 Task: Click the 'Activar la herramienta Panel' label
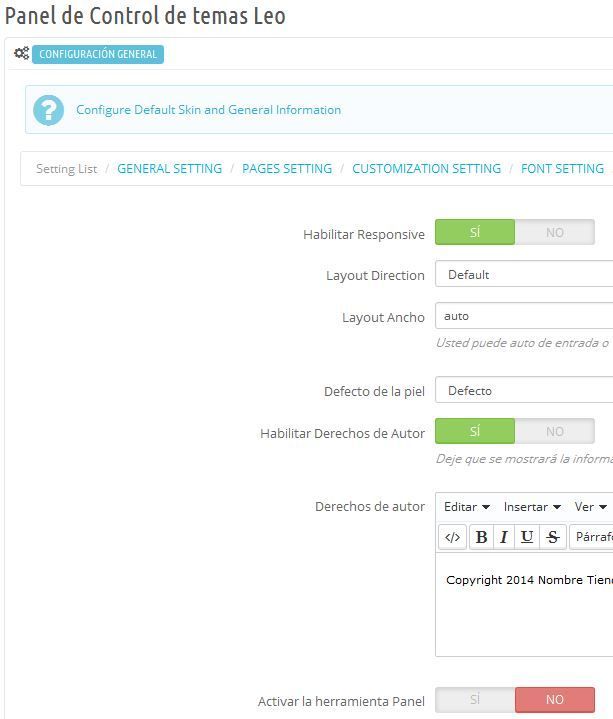(341, 701)
